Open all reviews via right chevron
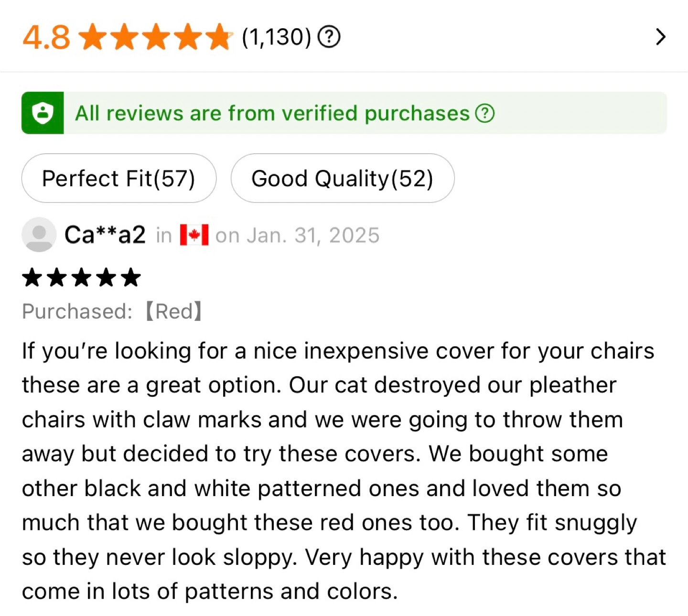This screenshot has width=688, height=616. coord(660,37)
